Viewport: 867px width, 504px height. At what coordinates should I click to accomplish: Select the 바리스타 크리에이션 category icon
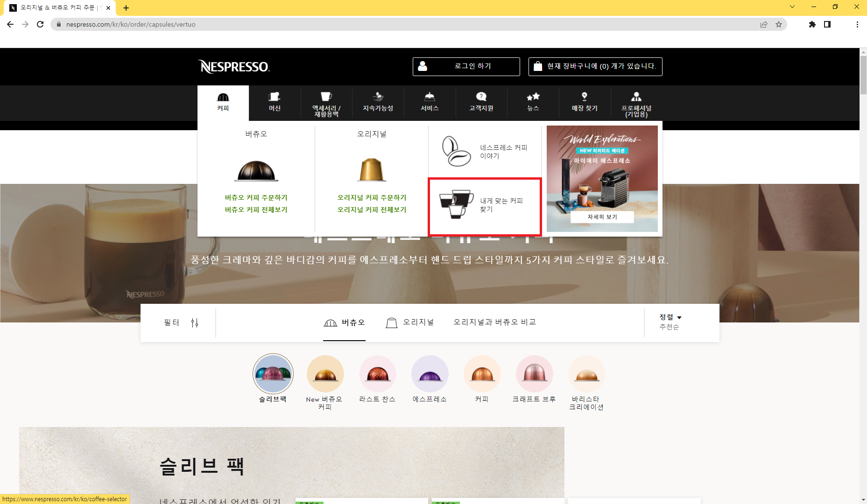587,374
